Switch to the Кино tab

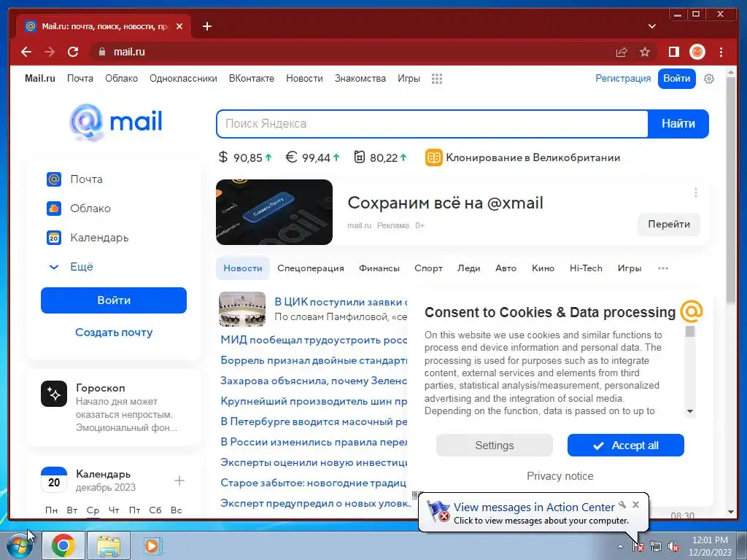[x=543, y=268]
